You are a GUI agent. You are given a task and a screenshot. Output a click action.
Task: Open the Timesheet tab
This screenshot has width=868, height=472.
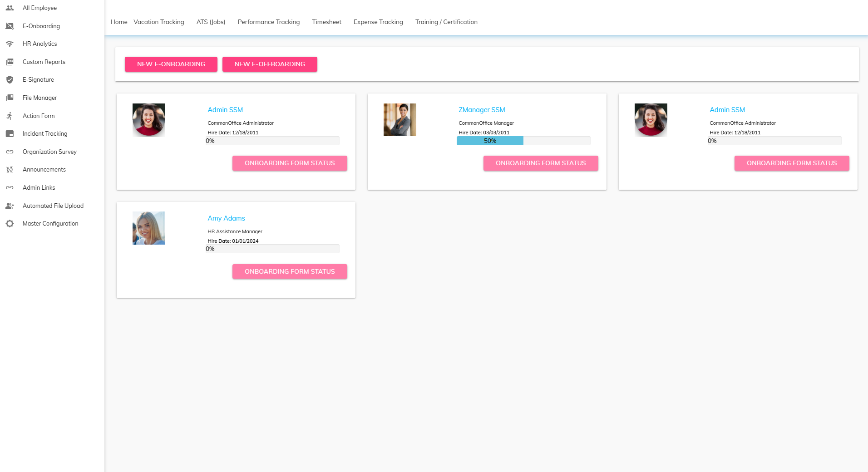click(326, 22)
